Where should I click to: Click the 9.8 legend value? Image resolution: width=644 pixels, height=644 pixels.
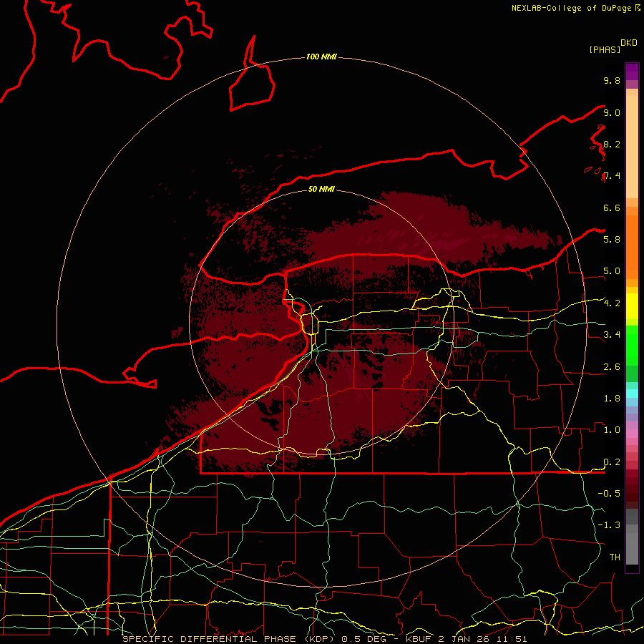coord(612,80)
